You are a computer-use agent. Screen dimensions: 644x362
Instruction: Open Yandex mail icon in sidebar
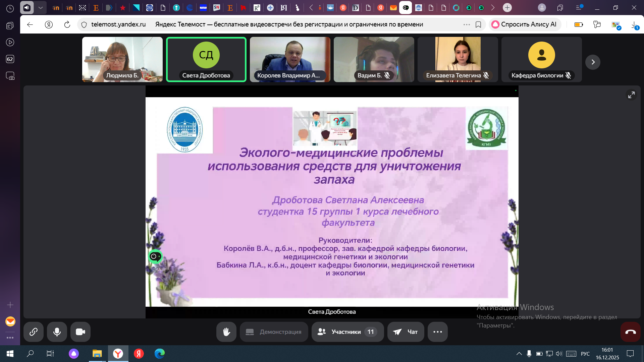pyautogui.click(x=10, y=321)
